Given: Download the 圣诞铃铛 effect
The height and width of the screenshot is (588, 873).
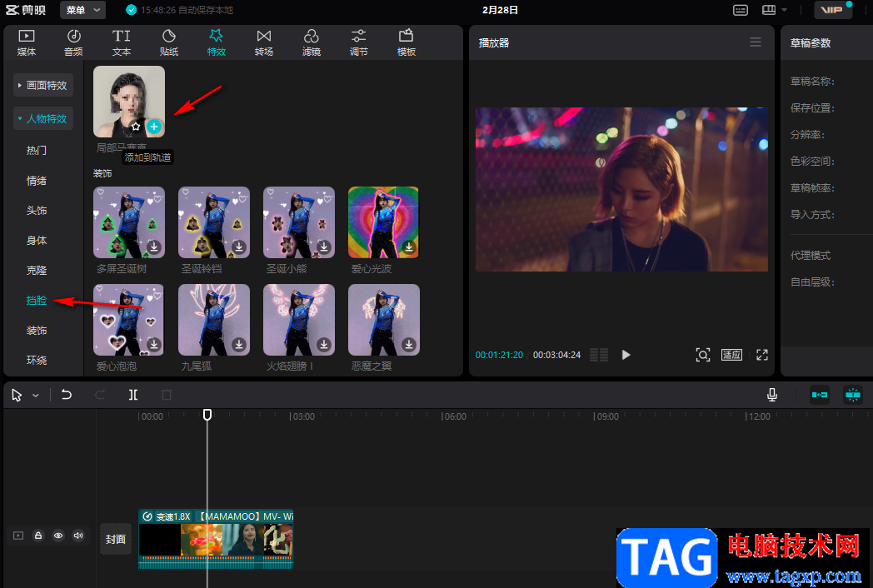Looking at the screenshot, I should (239, 247).
